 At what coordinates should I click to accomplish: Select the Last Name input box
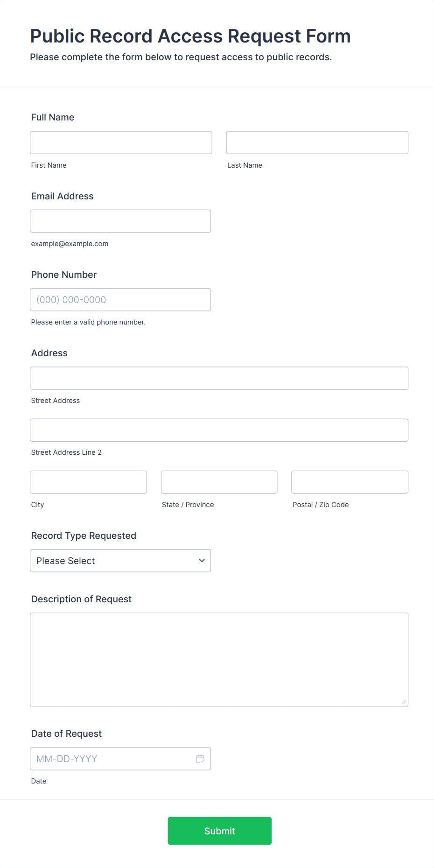point(317,142)
